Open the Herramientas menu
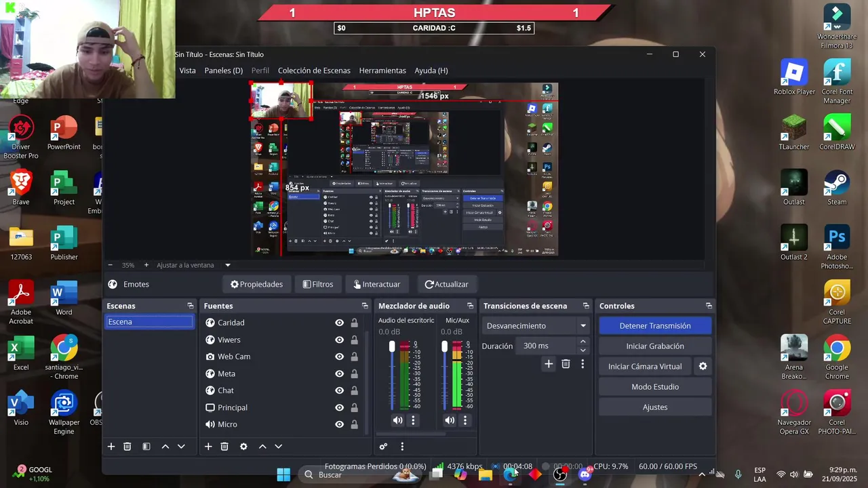The image size is (868, 488). (x=382, y=70)
